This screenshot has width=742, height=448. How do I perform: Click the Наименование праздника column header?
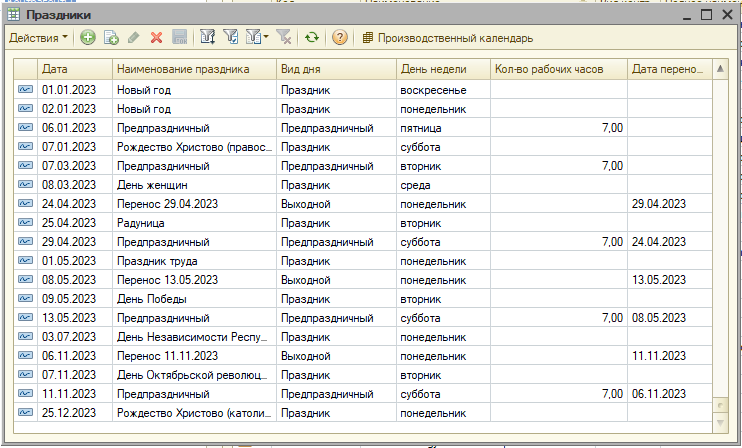pos(194,69)
